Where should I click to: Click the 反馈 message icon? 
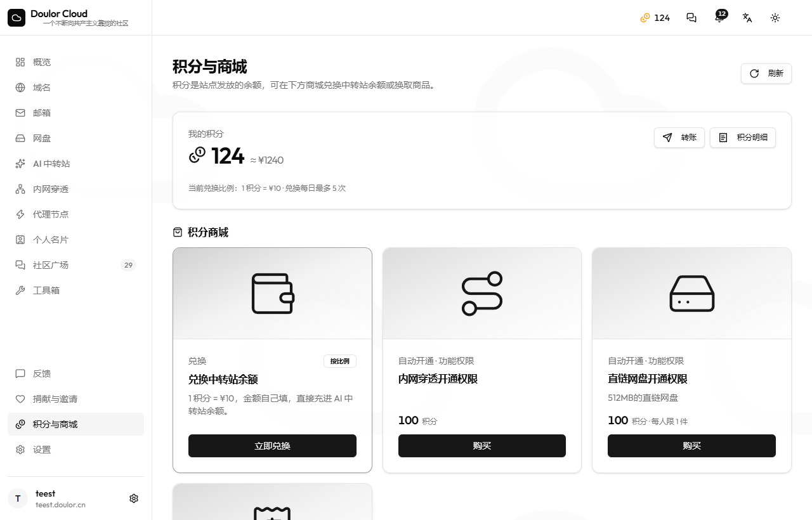click(x=20, y=374)
